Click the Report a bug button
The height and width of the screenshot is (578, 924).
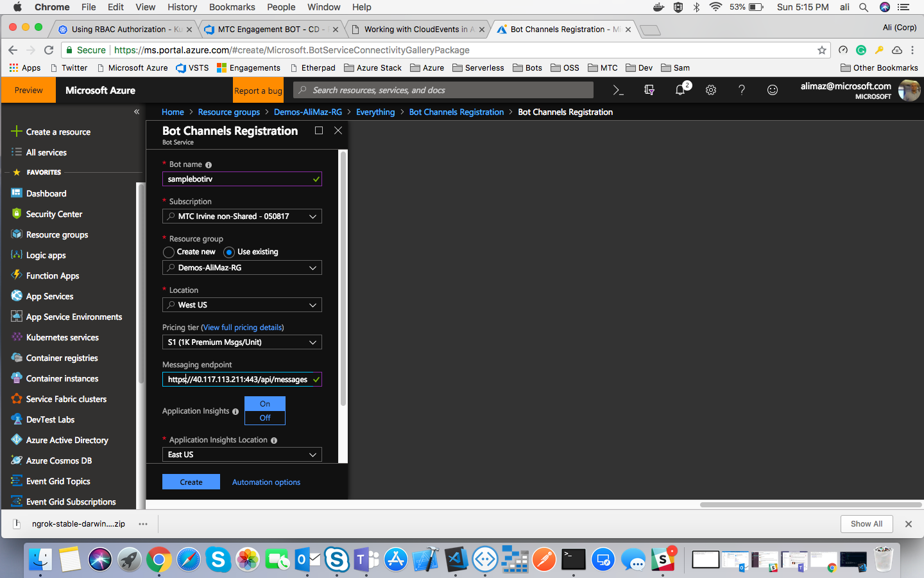(258, 91)
